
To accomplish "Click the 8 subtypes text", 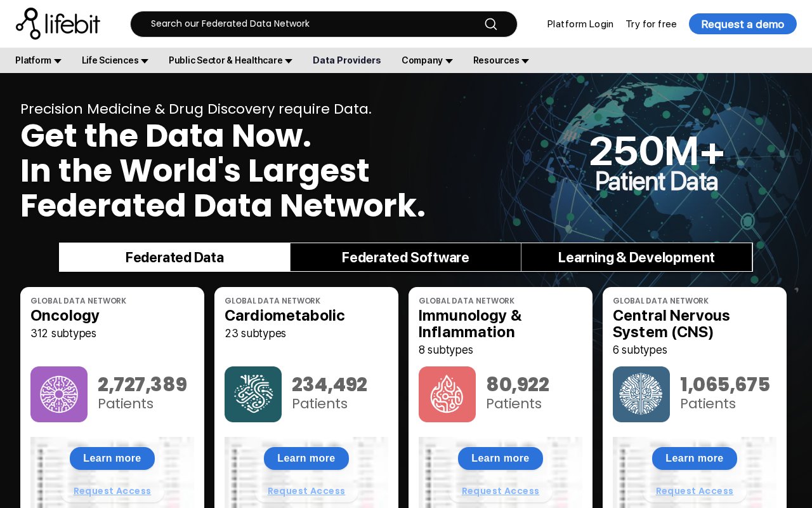I will point(446,350).
